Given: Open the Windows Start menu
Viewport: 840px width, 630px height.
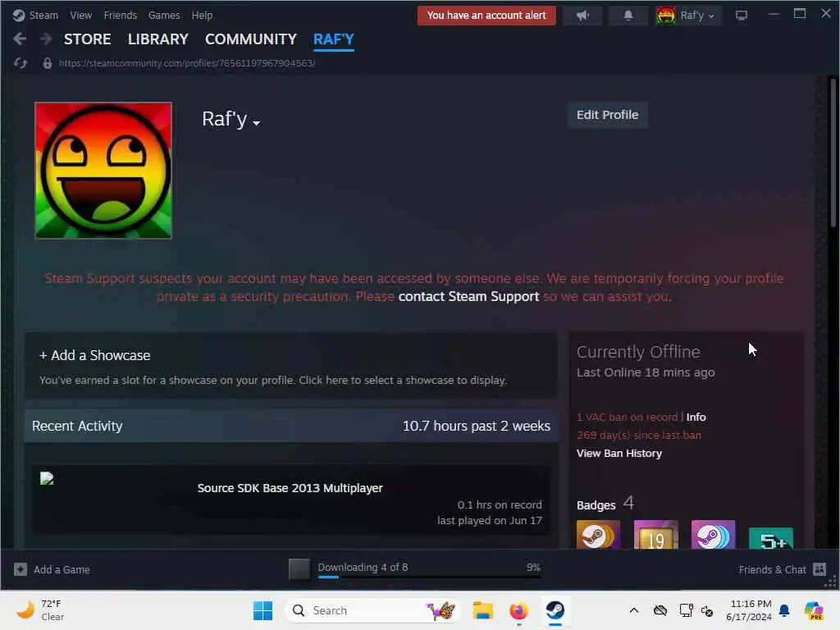Looking at the screenshot, I should (x=262, y=610).
